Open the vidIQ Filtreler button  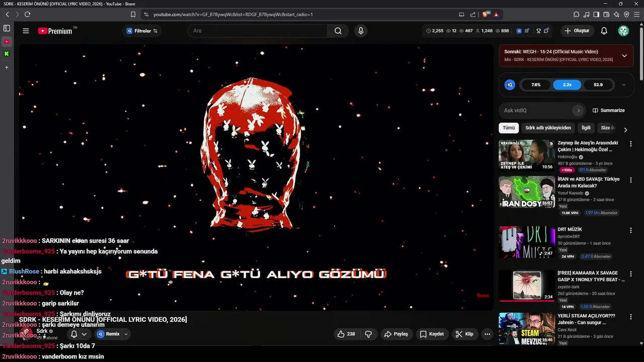(142, 31)
